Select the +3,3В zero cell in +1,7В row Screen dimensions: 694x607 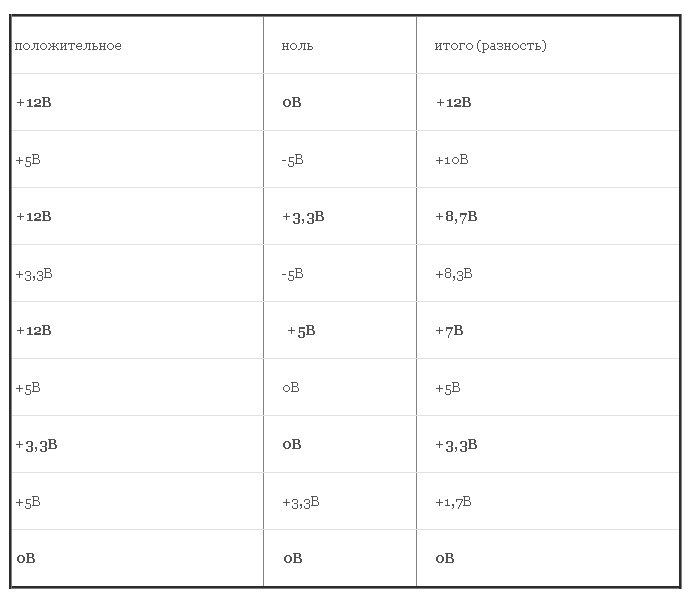coord(301,501)
